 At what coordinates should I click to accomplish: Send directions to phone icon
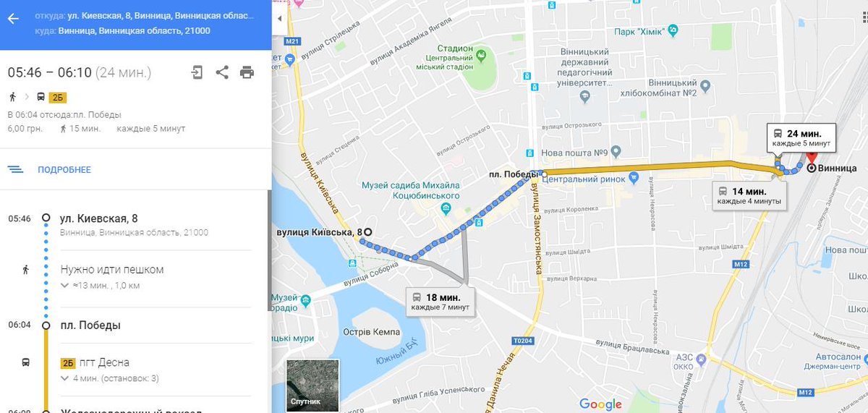coord(197,72)
